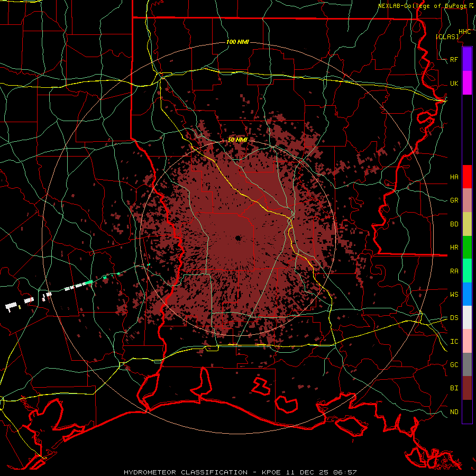Click the '[CLAS]' units label

[447, 36]
